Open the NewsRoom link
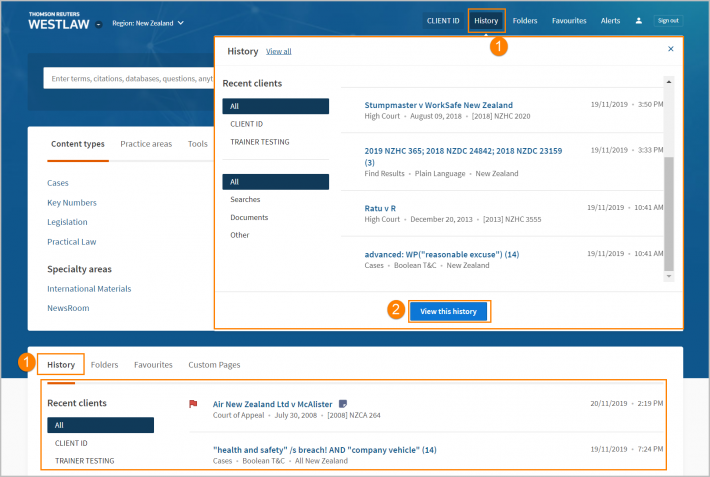710x477 pixels. pos(68,308)
